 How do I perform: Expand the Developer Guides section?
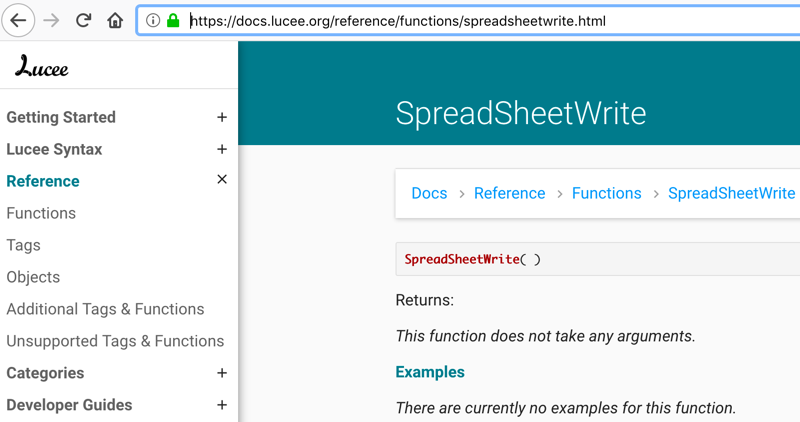[221, 405]
